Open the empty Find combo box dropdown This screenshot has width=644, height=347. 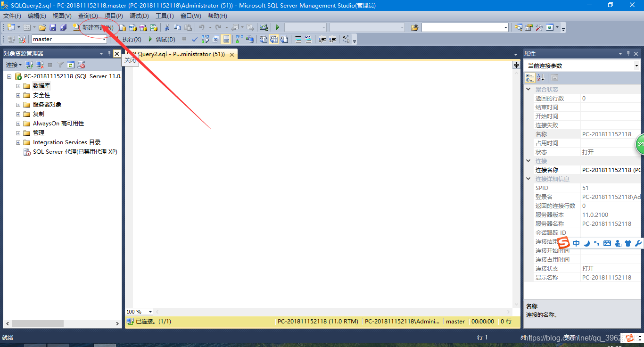tap(506, 27)
